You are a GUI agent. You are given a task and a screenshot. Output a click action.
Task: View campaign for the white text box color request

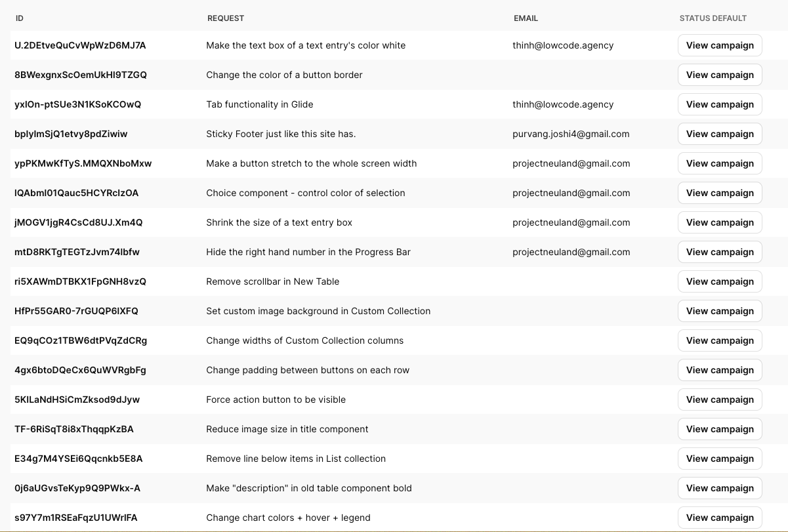(720, 45)
